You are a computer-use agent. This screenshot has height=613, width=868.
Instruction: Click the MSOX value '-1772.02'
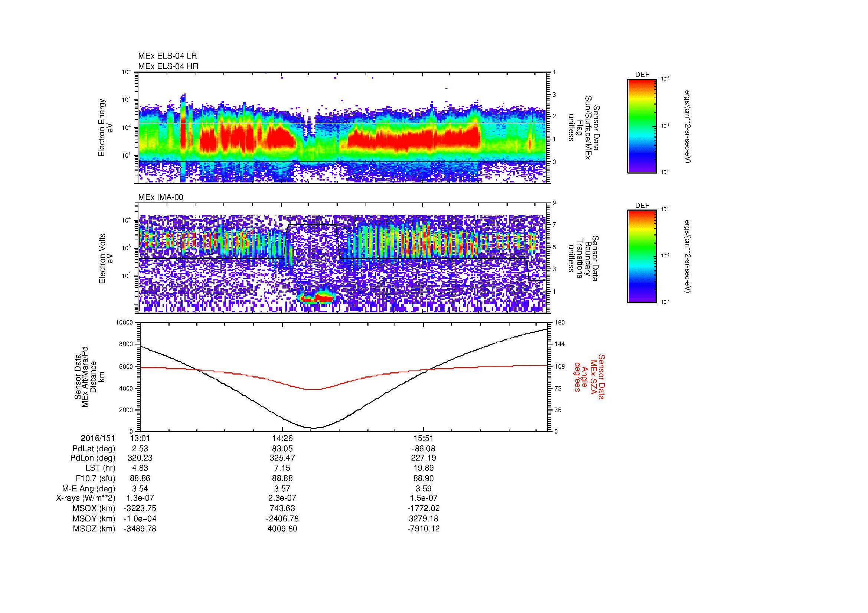pos(423,508)
